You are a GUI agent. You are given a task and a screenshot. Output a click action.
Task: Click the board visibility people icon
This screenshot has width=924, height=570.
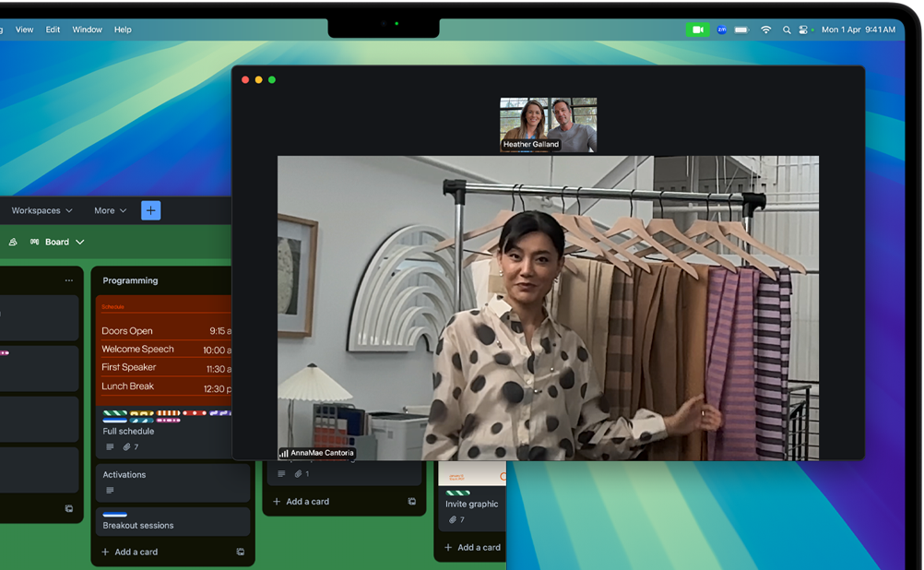(13, 242)
